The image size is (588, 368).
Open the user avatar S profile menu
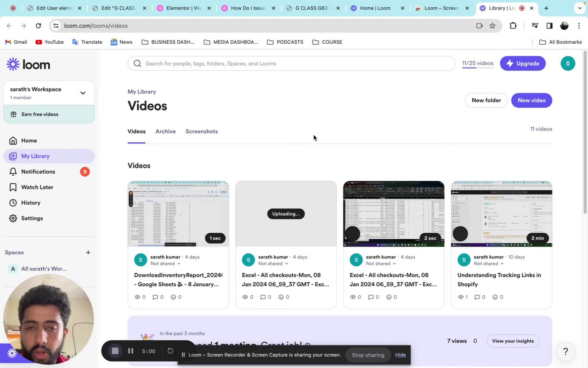point(568,63)
